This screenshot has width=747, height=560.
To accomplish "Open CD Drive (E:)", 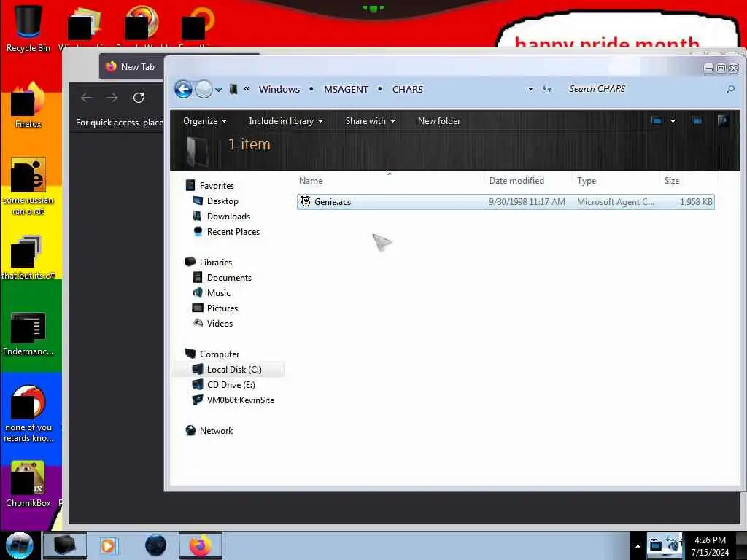I will click(231, 385).
